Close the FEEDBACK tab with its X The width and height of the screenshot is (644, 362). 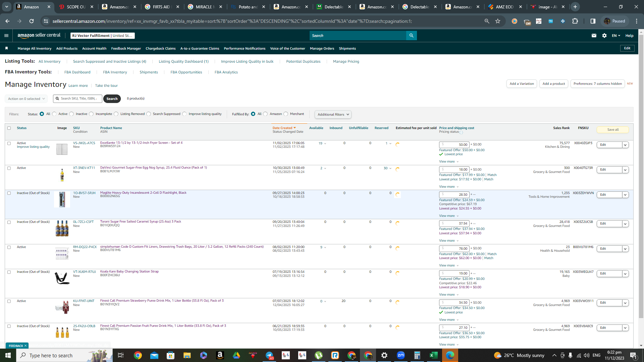(25, 346)
